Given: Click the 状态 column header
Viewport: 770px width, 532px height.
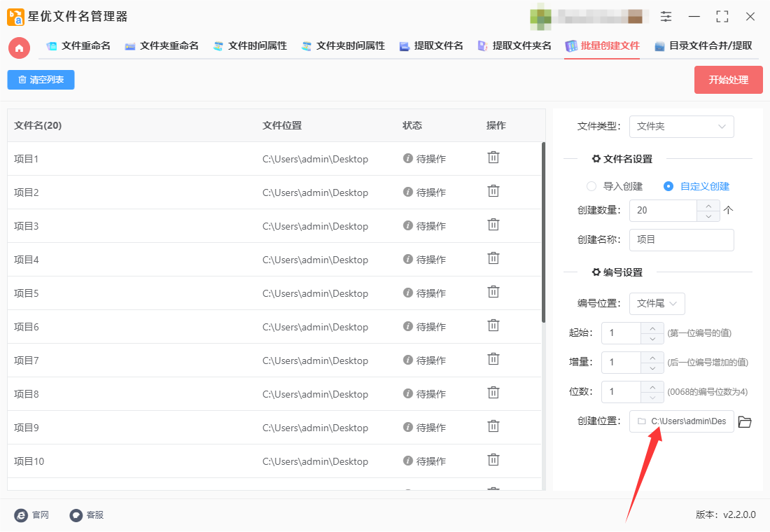Looking at the screenshot, I should tap(412, 126).
